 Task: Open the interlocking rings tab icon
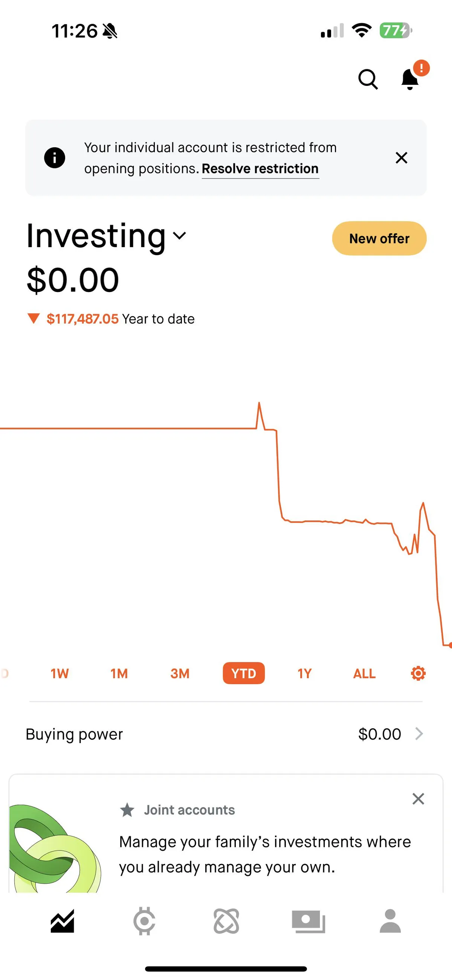pyautogui.click(x=226, y=921)
